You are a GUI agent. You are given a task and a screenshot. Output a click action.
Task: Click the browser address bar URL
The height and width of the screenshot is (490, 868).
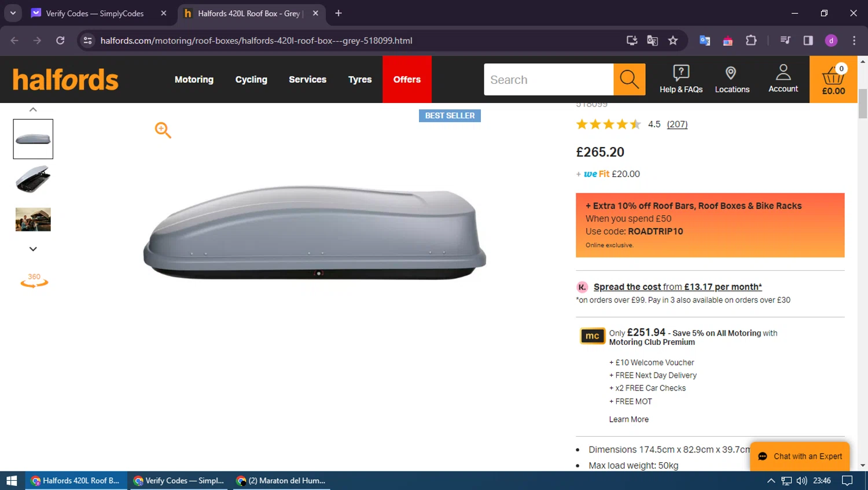click(x=256, y=40)
